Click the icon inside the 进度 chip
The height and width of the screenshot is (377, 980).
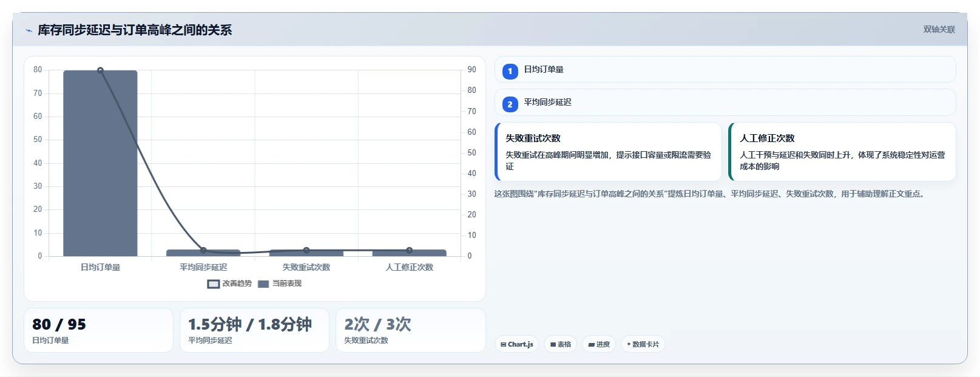pyautogui.click(x=591, y=345)
